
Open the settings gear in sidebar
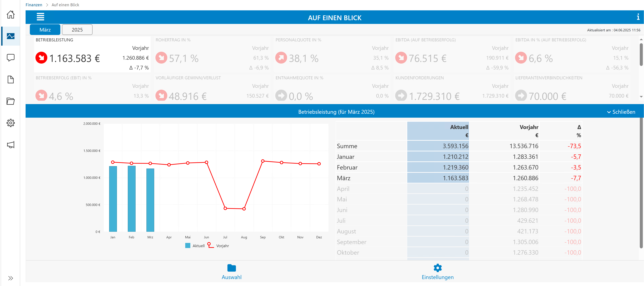tap(11, 123)
